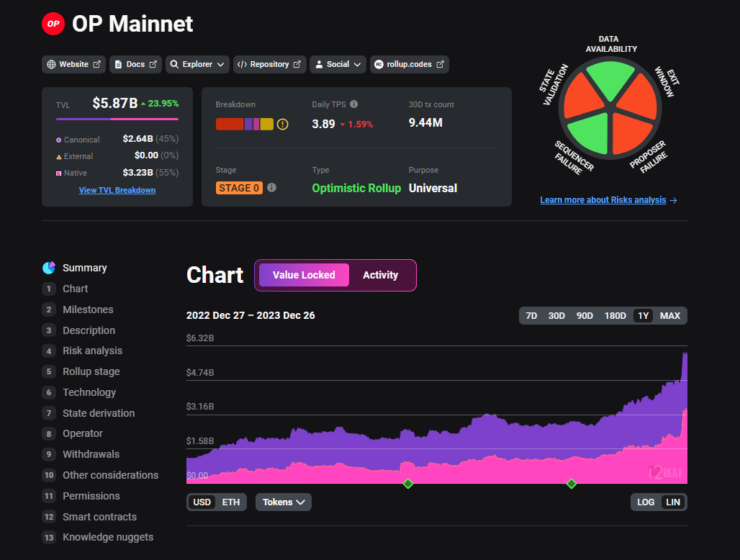This screenshot has height=560, width=740.
Task: Click the second green milestone diamond
Action: 572,484
